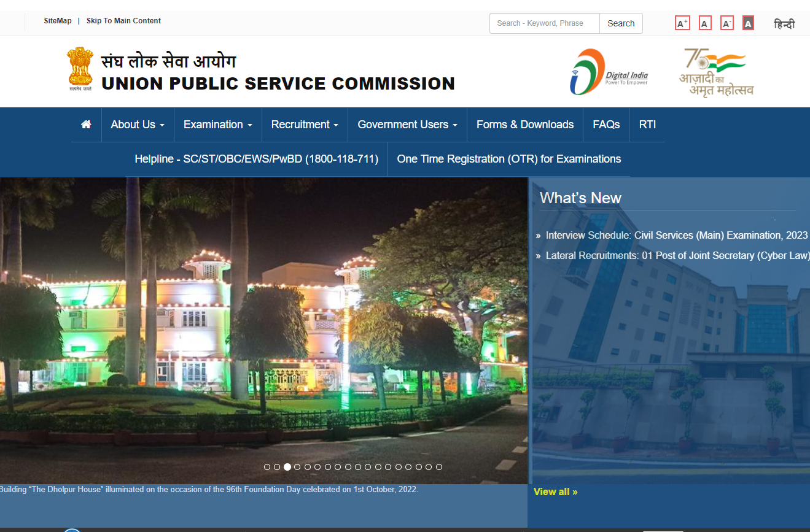Select the third carousel navigation dot

(287, 466)
